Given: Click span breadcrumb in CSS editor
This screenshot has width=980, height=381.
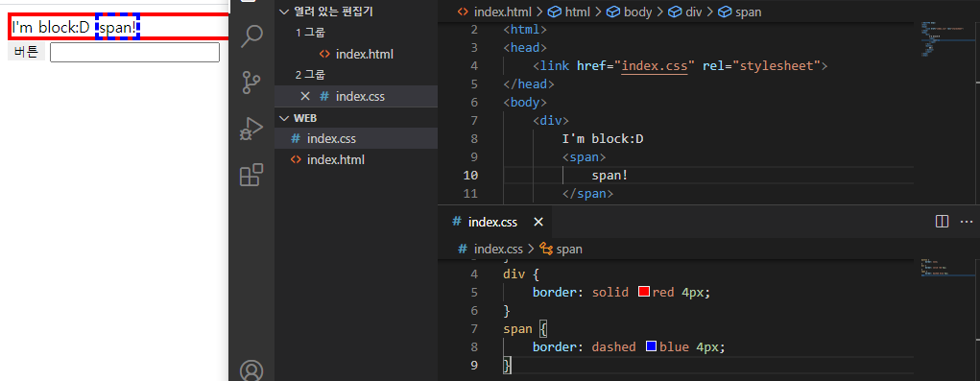Looking at the screenshot, I should pos(562,250).
